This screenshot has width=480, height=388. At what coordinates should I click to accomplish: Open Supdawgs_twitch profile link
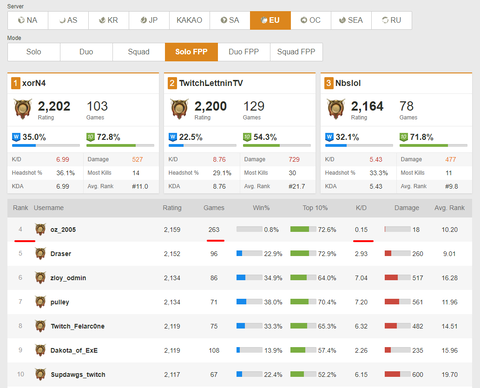78,375
